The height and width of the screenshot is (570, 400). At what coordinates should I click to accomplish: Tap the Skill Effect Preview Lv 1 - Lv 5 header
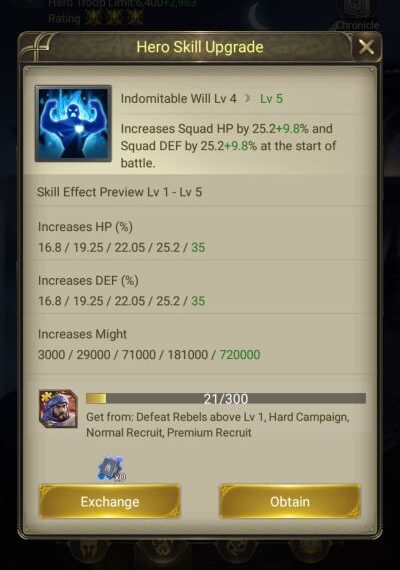click(119, 192)
